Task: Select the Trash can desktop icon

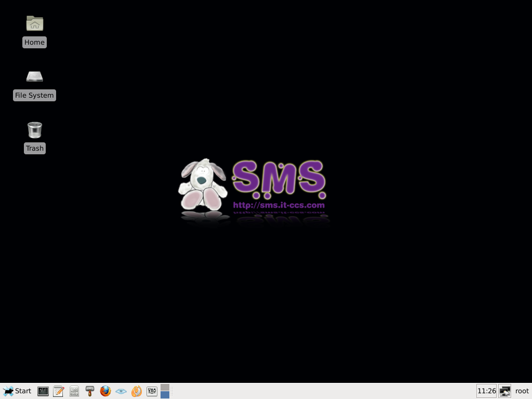Action: click(35, 130)
